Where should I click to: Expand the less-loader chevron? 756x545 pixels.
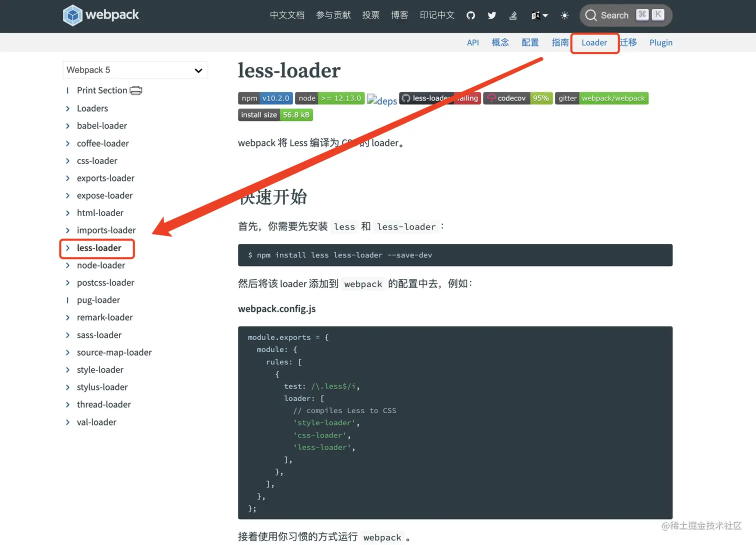tap(67, 248)
